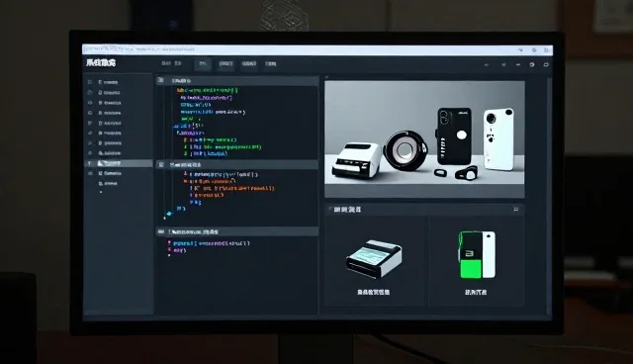Select the highlighted item in the left sidebar list
The image size is (633, 364).
(119, 163)
